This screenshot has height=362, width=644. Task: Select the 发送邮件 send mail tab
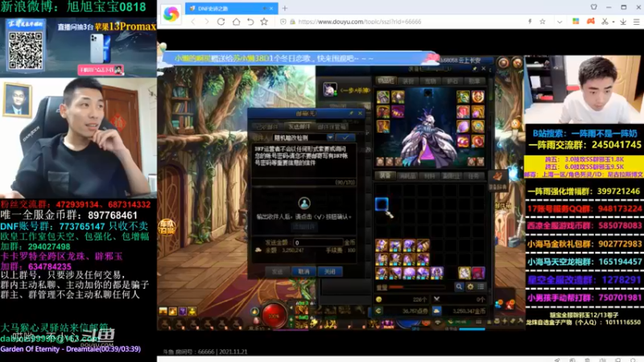coord(299,127)
